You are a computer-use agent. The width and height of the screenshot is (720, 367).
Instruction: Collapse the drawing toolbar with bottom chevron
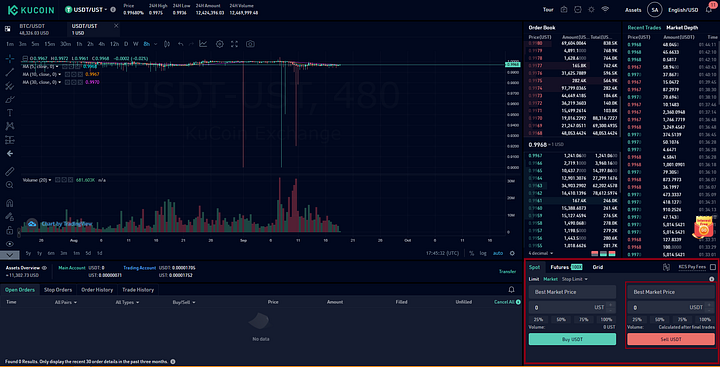point(10,254)
